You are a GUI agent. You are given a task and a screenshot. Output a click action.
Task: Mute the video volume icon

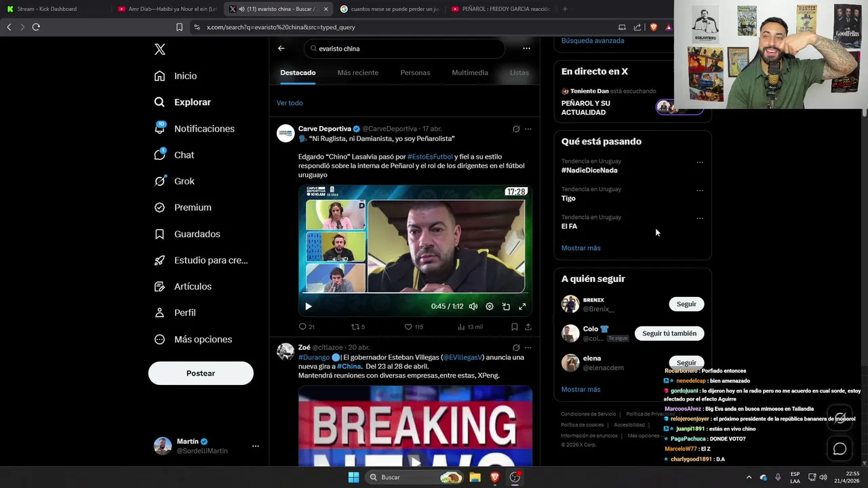pyautogui.click(x=473, y=306)
